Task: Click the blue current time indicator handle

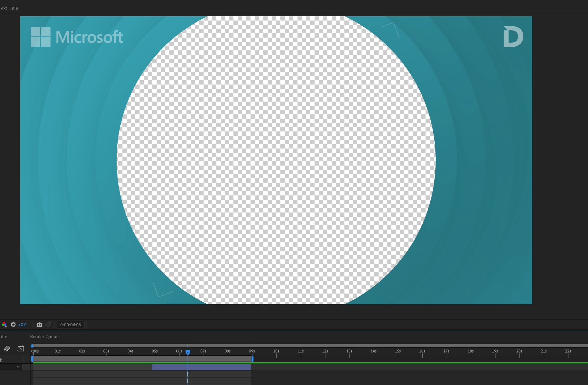Action: pyautogui.click(x=188, y=352)
